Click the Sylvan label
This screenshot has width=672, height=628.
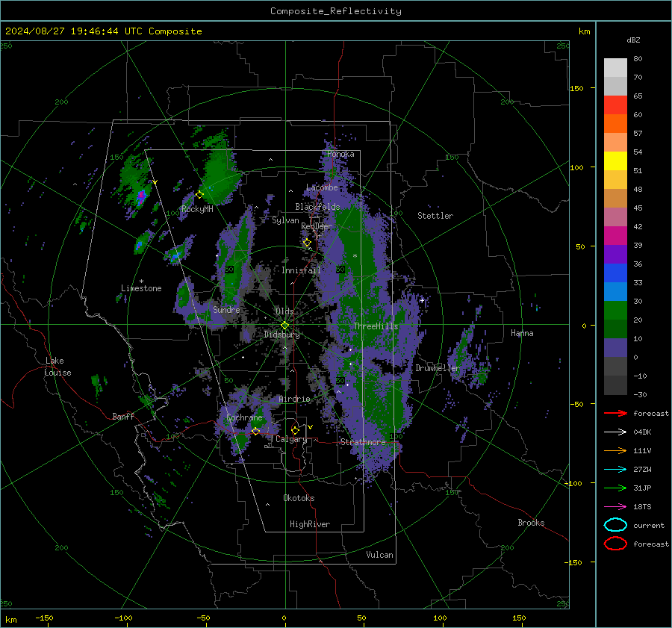[x=285, y=220]
